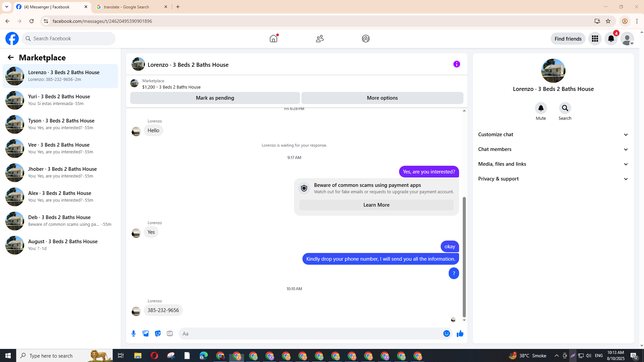Choose a sticker from sticker icon

click(158, 333)
